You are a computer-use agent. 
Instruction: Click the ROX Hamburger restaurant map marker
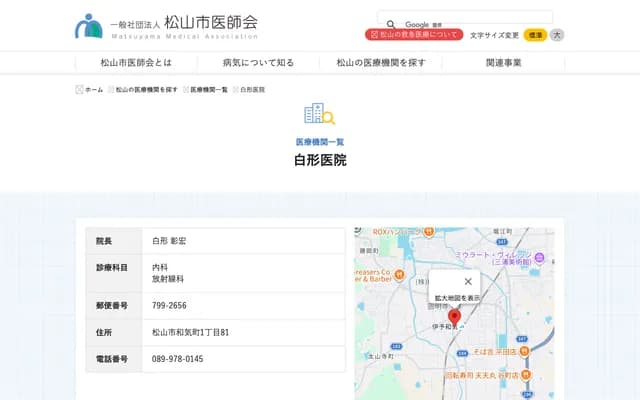pyautogui.click(x=428, y=232)
